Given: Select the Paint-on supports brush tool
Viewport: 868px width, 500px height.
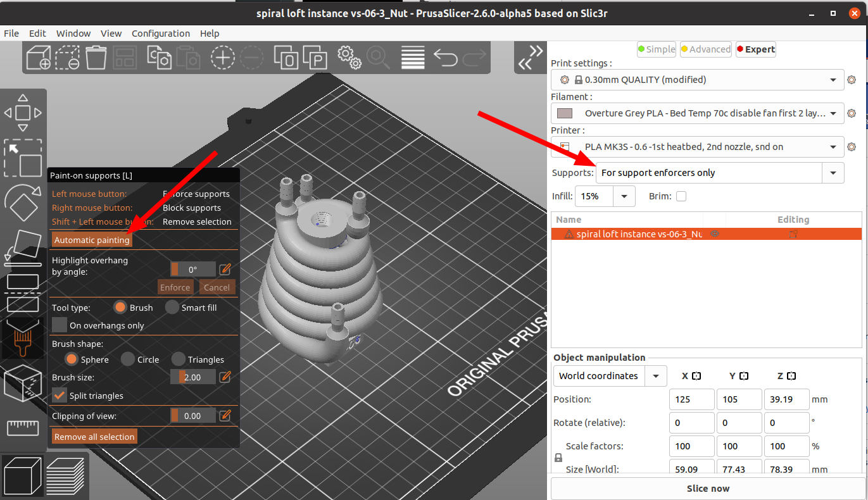Looking at the screenshot, I should tap(23, 339).
